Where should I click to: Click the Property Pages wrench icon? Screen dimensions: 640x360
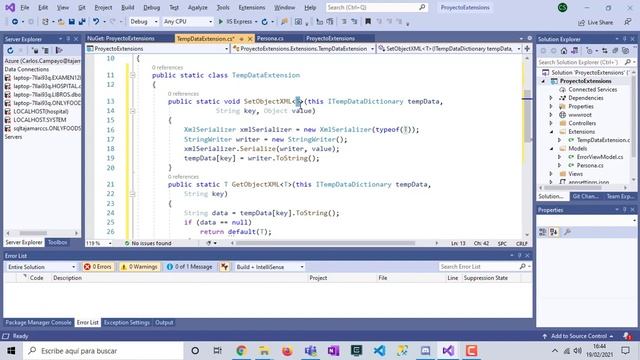567,232
